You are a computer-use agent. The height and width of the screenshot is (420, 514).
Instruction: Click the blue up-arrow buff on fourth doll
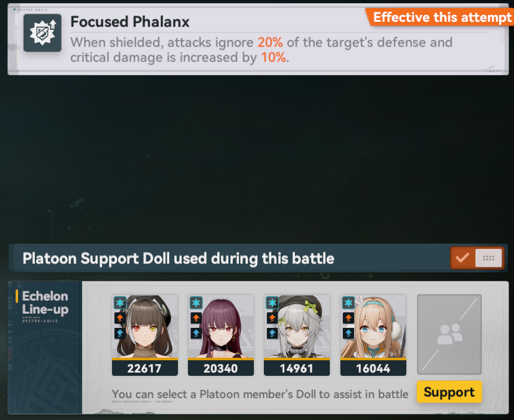tap(348, 334)
